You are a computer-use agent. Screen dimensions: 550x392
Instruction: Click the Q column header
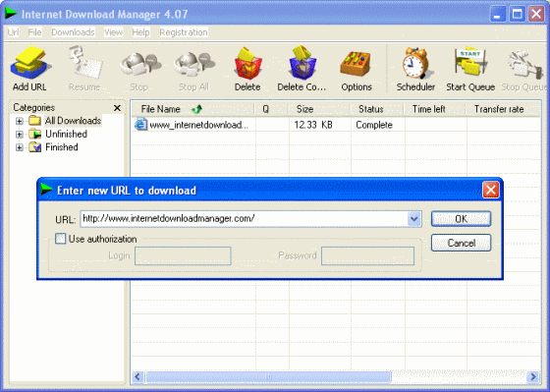point(272,109)
